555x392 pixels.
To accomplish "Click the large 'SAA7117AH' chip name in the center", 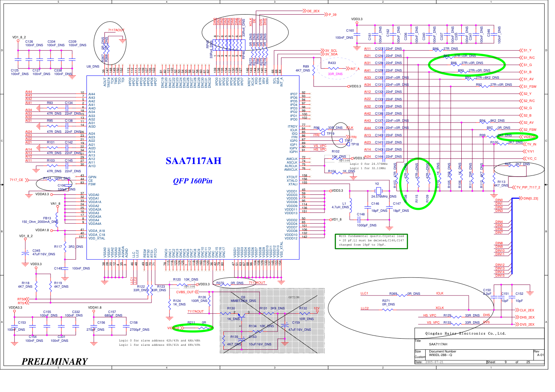I will tap(193, 161).
